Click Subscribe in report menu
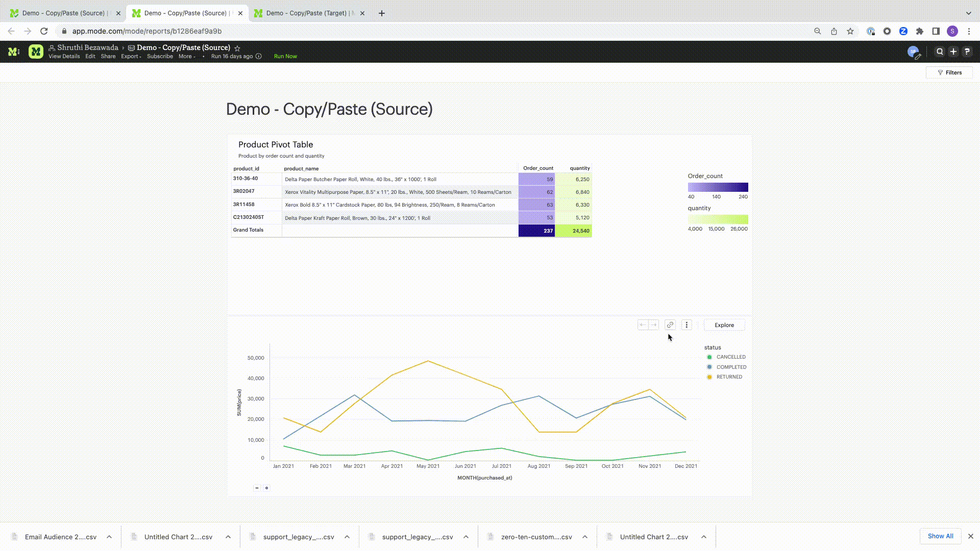The height and width of the screenshot is (551, 980). (160, 56)
